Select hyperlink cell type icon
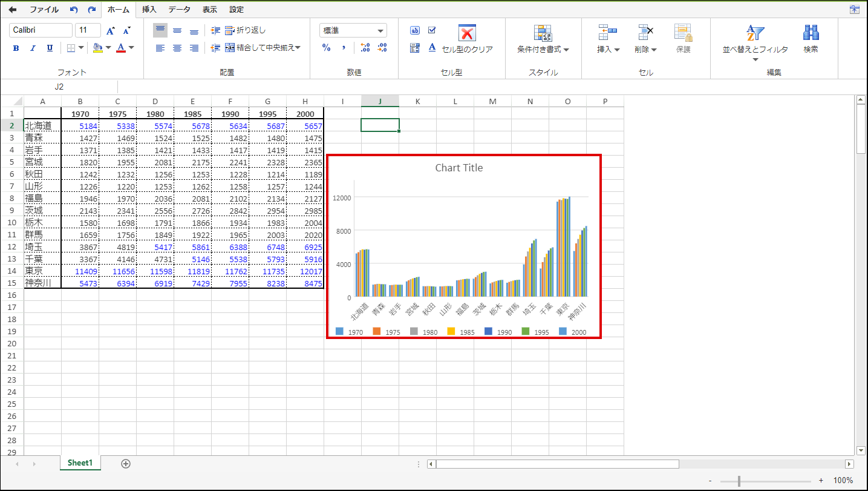Image resolution: width=868 pixels, height=491 pixels. pos(432,48)
